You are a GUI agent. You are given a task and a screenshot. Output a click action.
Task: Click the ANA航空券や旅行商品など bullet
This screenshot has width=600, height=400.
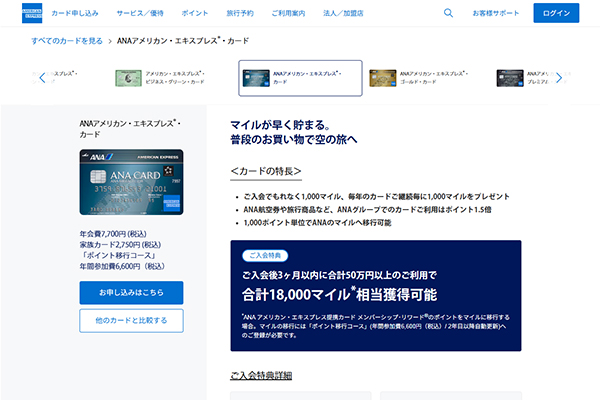pyautogui.click(x=367, y=209)
